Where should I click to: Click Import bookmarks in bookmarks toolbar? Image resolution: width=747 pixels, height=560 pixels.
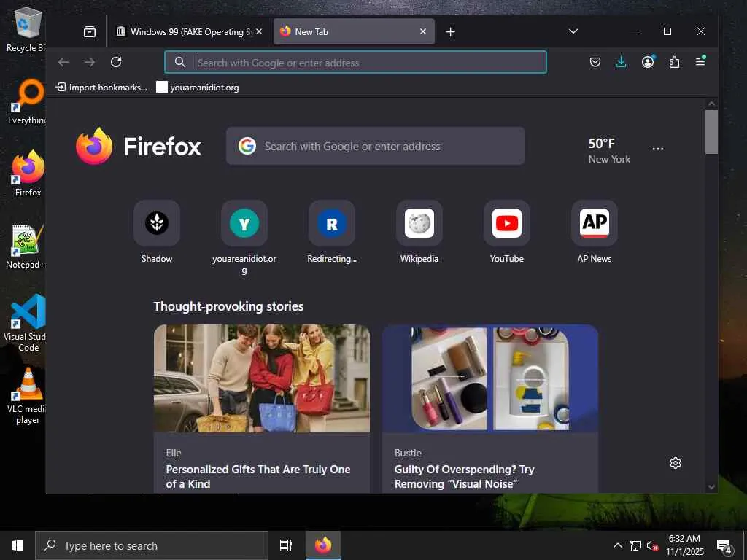pyautogui.click(x=101, y=87)
